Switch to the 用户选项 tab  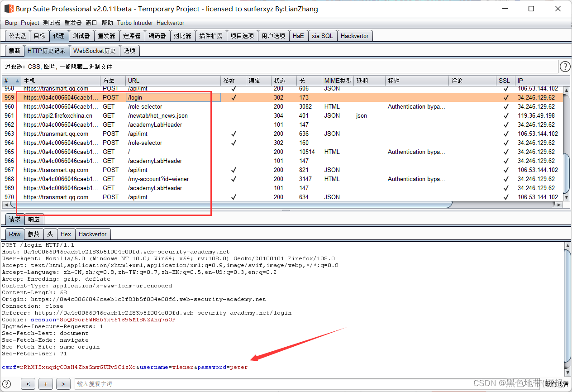pyautogui.click(x=273, y=36)
